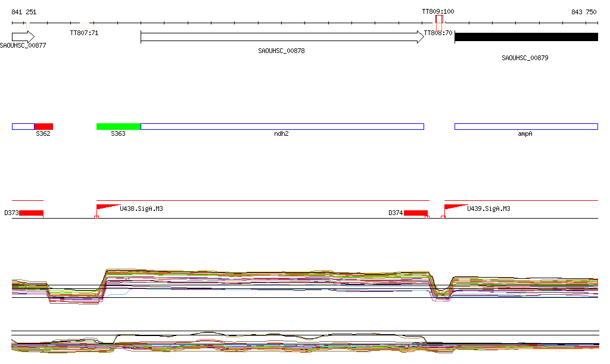Select the red D374 downshift bar

point(415,213)
